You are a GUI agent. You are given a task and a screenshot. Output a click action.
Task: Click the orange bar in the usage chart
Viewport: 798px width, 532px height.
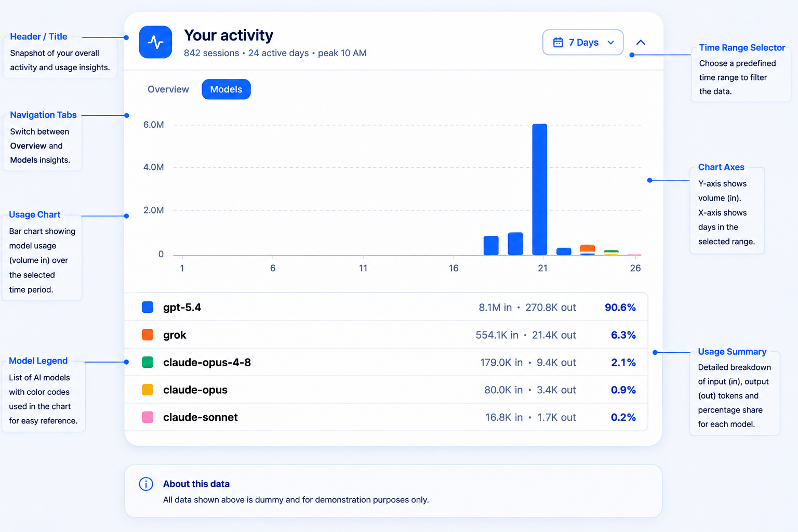[x=588, y=248]
